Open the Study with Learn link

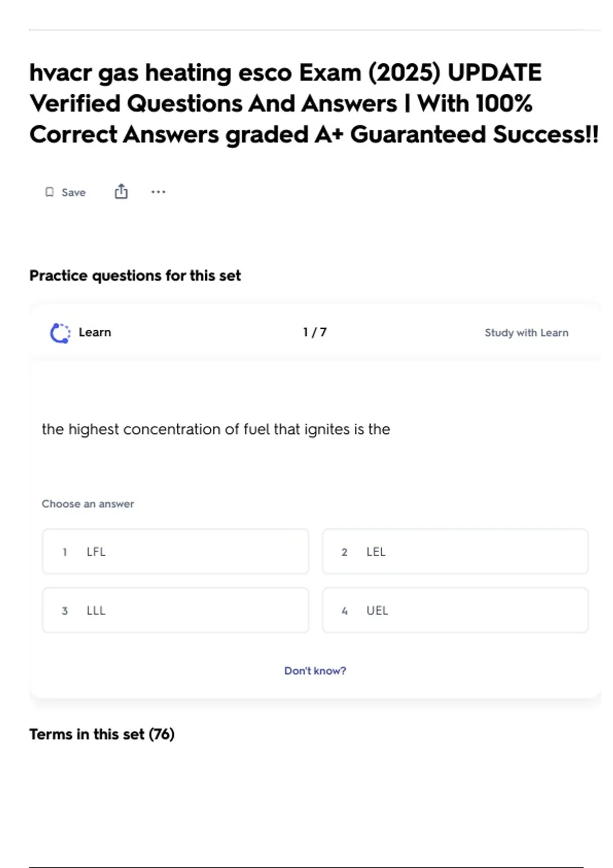coord(526,333)
